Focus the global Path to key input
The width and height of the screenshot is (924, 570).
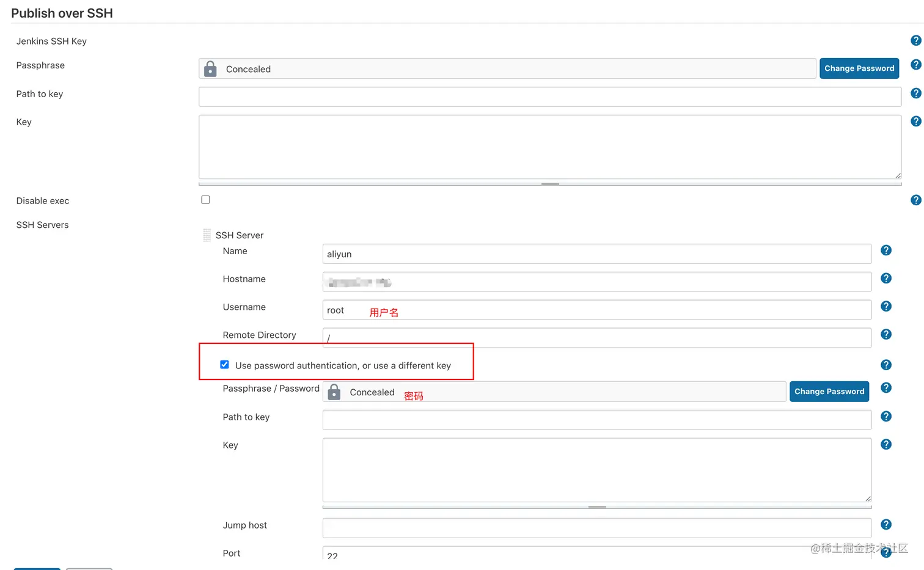click(x=550, y=97)
